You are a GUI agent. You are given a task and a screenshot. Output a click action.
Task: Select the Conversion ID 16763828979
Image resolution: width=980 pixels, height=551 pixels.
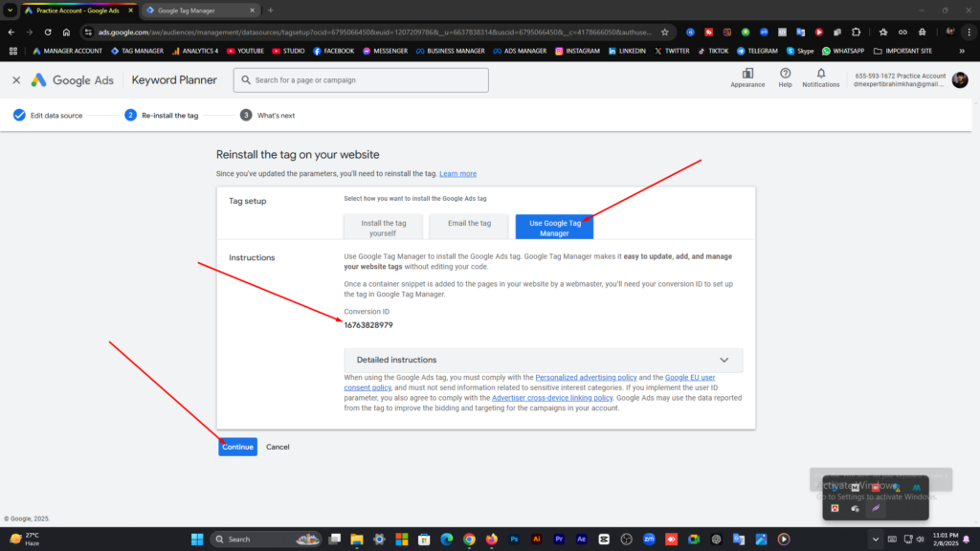click(368, 325)
